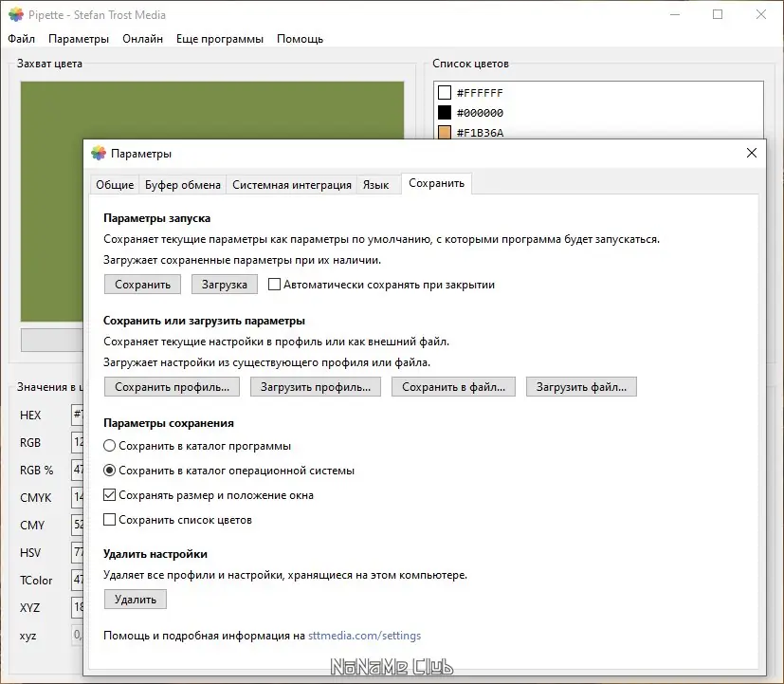This screenshot has height=684, width=784.
Task: Open the Онлайн menu
Action: [x=142, y=39]
